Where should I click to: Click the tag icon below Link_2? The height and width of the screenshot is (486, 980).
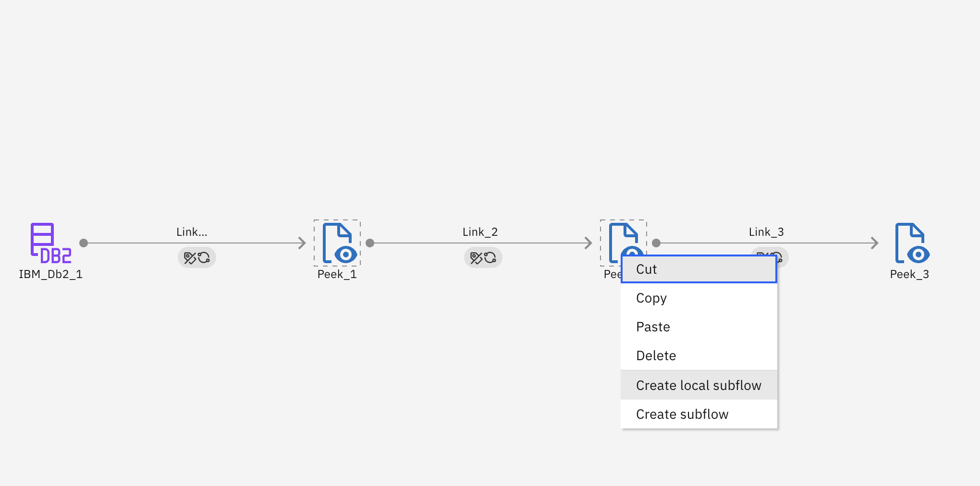pos(476,258)
